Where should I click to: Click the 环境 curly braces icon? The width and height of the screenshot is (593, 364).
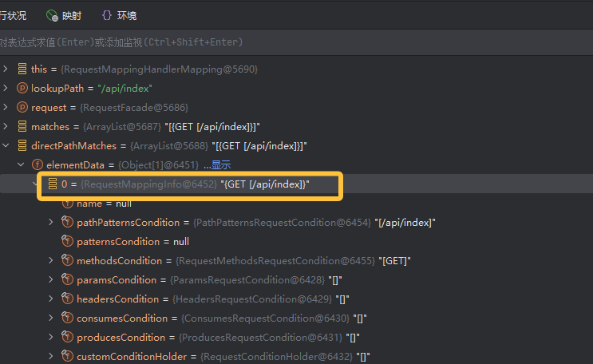coord(107,15)
